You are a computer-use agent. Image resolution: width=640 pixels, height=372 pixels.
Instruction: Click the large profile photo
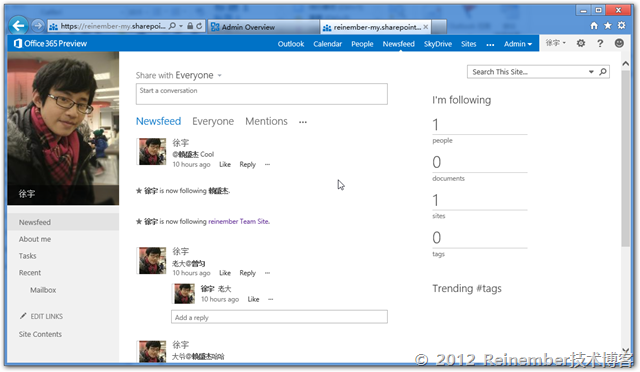point(63,128)
